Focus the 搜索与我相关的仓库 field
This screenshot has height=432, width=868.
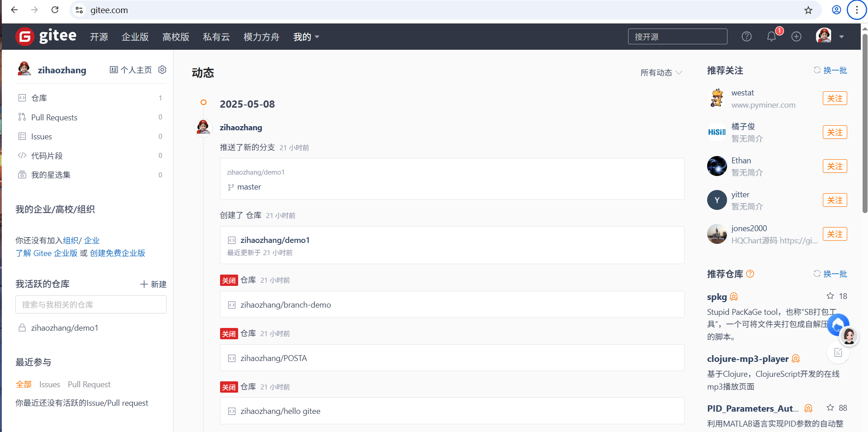pyautogui.click(x=91, y=304)
